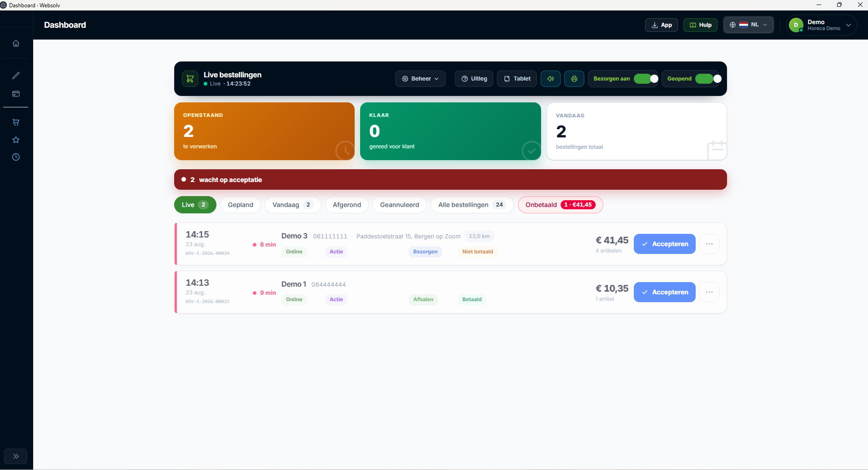Click the Vandaag bestellingen totaal card

pyautogui.click(x=637, y=131)
